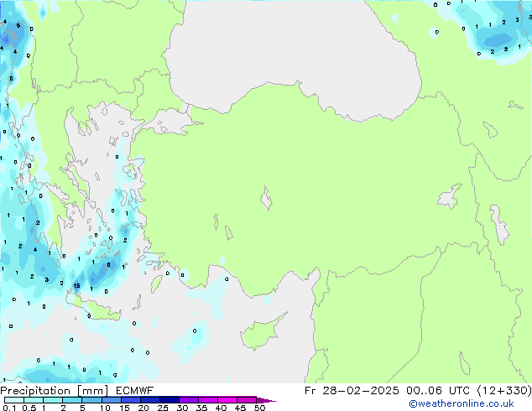Click the Cyprus island on the map
532x411 pixels.
(x=261, y=334)
